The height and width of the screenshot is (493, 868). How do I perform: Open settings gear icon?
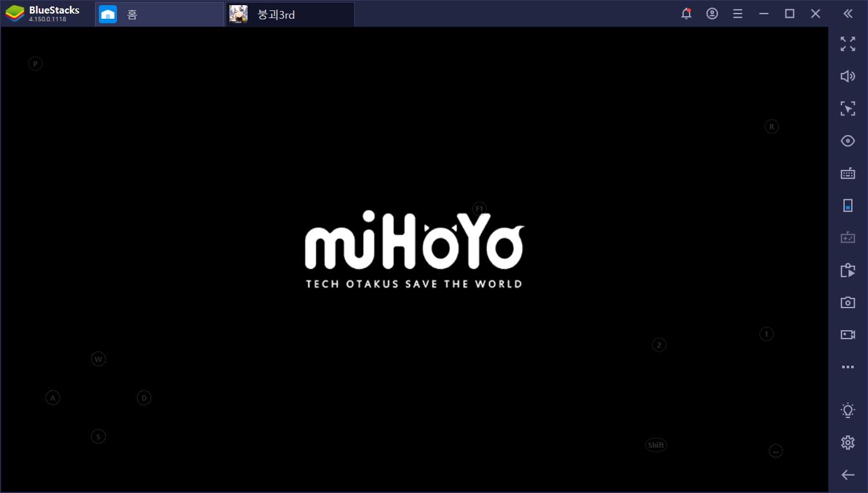pyautogui.click(x=847, y=442)
